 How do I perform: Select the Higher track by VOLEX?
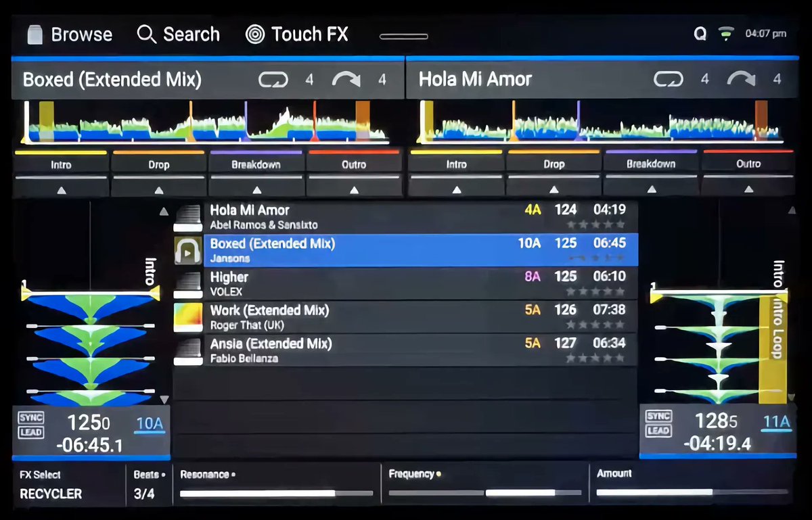(x=405, y=283)
